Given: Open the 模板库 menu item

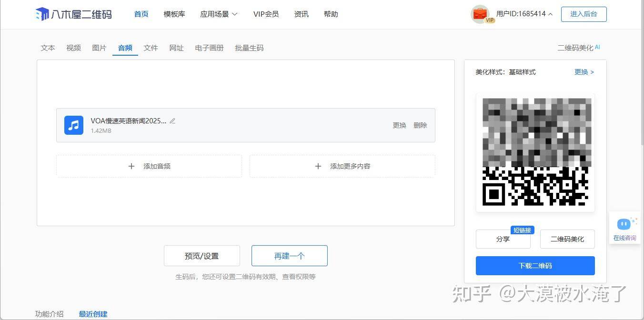Looking at the screenshot, I should pyautogui.click(x=174, y=14).
